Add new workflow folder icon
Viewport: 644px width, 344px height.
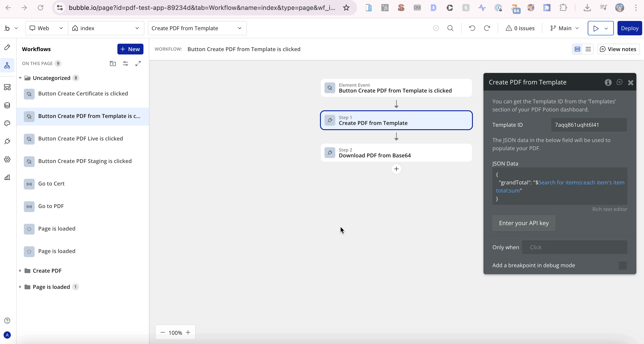[113, 63]
